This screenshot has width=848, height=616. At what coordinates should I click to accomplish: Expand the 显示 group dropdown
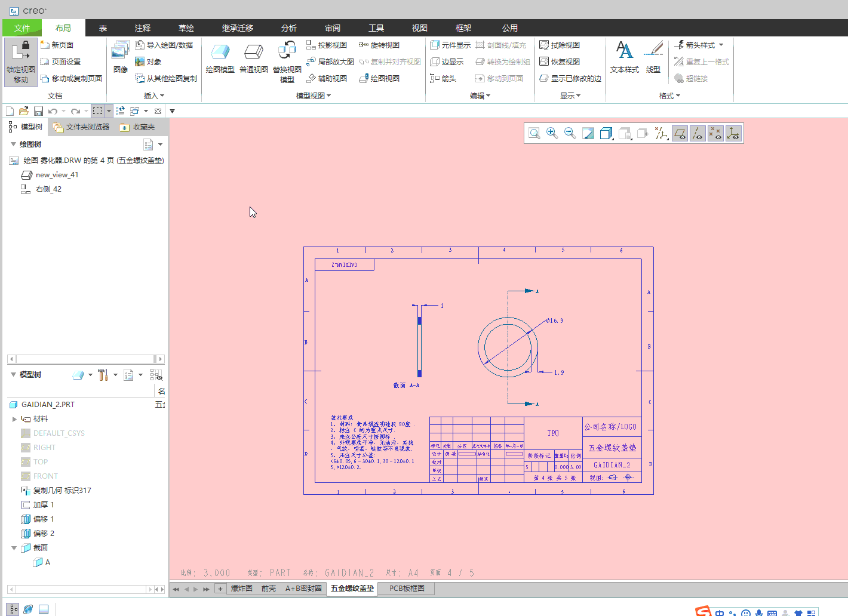570,96
